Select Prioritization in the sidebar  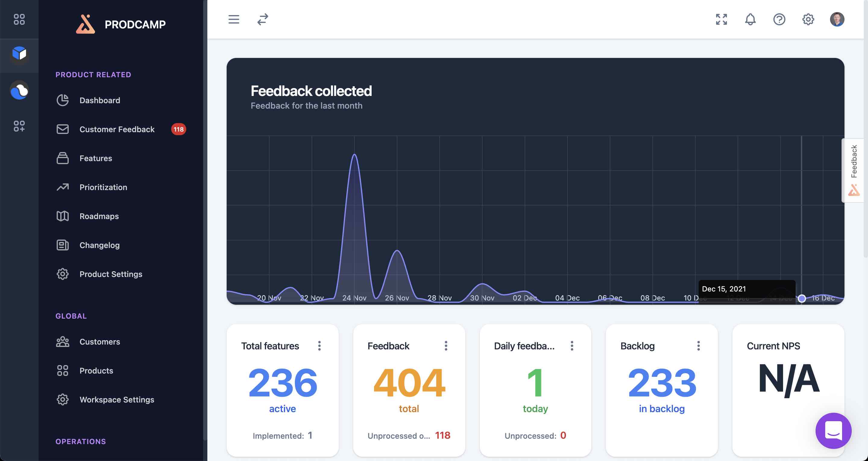point(103,187)
